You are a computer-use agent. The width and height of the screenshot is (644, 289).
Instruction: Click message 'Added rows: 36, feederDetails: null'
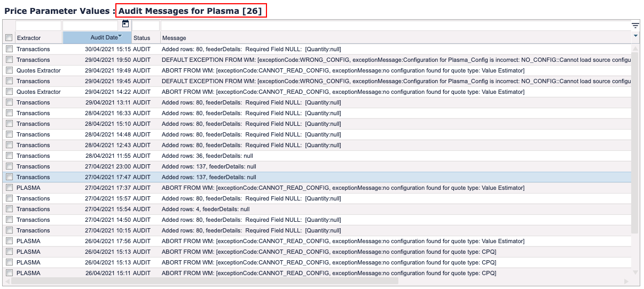[x=207, y=156]
